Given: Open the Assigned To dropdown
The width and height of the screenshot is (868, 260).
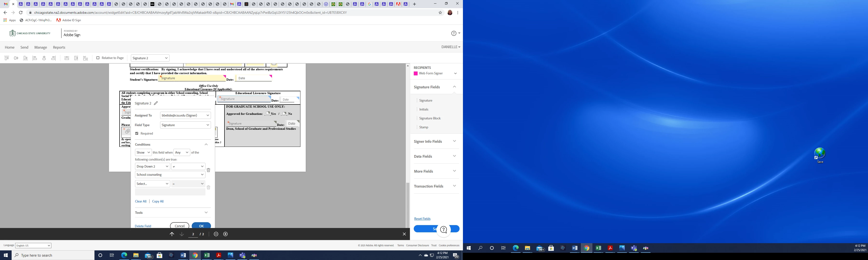Looking at the screenshot, I should click(185, 115).
